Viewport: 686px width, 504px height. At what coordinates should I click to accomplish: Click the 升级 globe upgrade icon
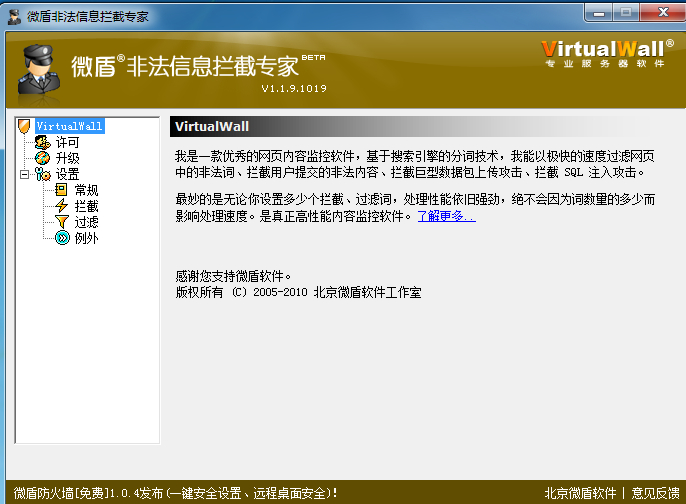point(42,158)
